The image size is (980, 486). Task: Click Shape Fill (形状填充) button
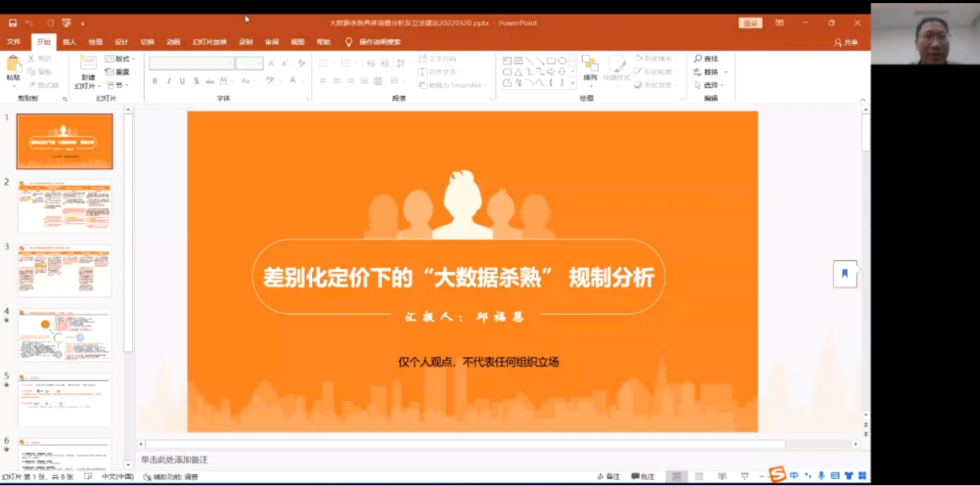[x=654, y=59]
